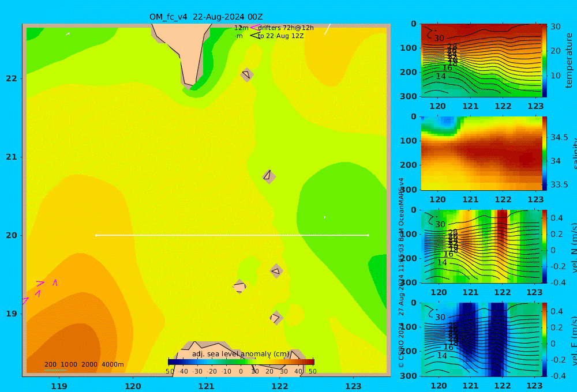Select the island marker near 22N east of Taiwan
577x392 pixels.
point(247,74)
